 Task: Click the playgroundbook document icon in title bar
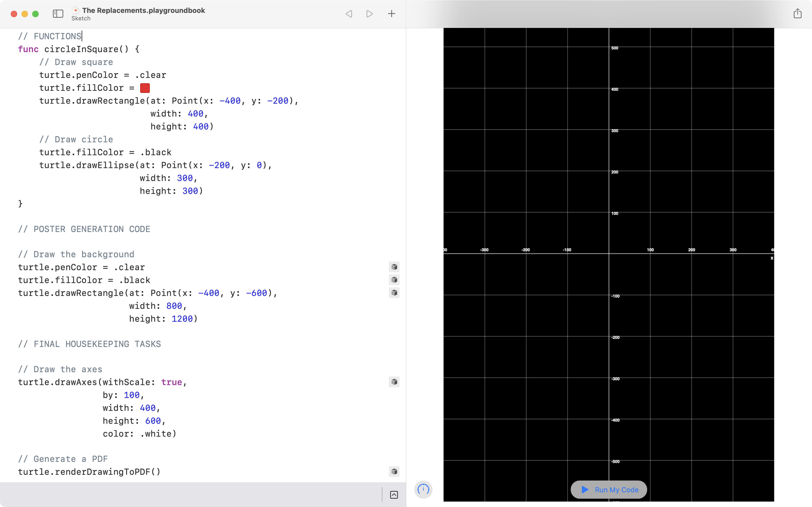click(76, 10)
